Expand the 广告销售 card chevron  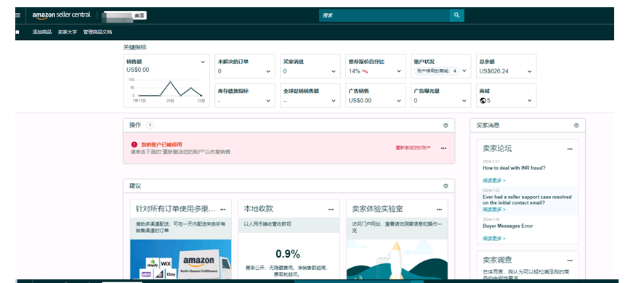pyautogui.click(x=399, y=100)
